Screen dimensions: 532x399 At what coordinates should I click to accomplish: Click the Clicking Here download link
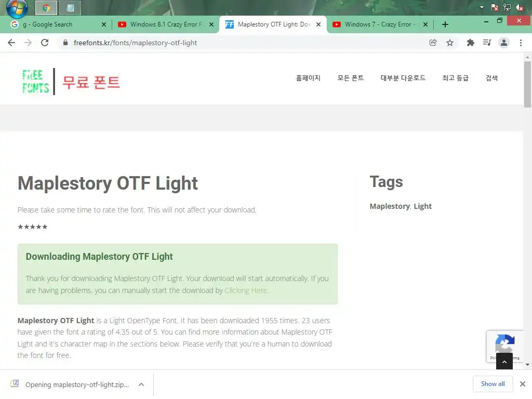tap(246, 290)
